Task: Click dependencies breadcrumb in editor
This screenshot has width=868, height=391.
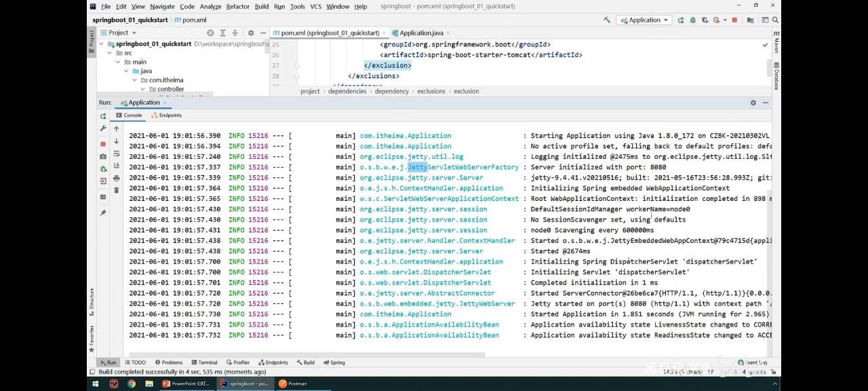Action: point(347,91)
